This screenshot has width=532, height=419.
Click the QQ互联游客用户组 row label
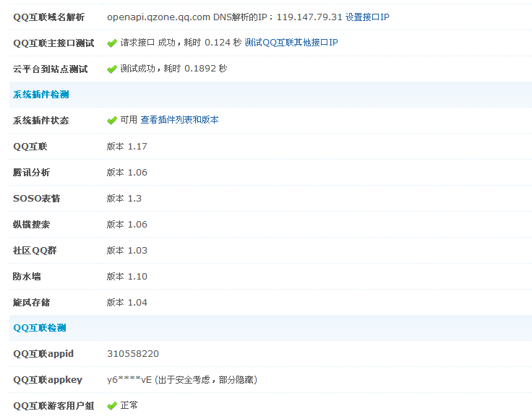coord(53,406)
